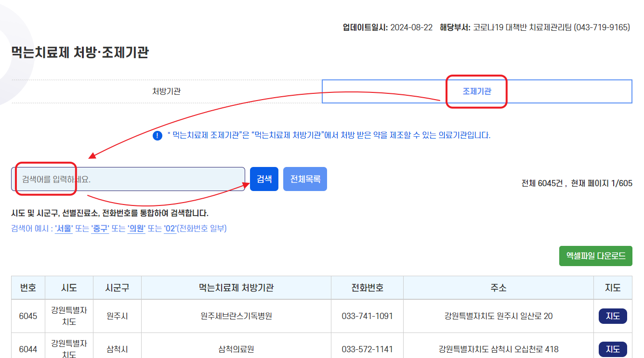
Task: Click phone number 033-741-1091
Action: (367, 316)
